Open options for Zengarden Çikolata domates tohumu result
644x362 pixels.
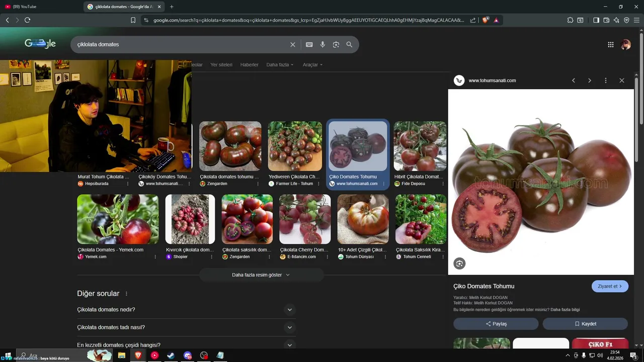(257, 184)
